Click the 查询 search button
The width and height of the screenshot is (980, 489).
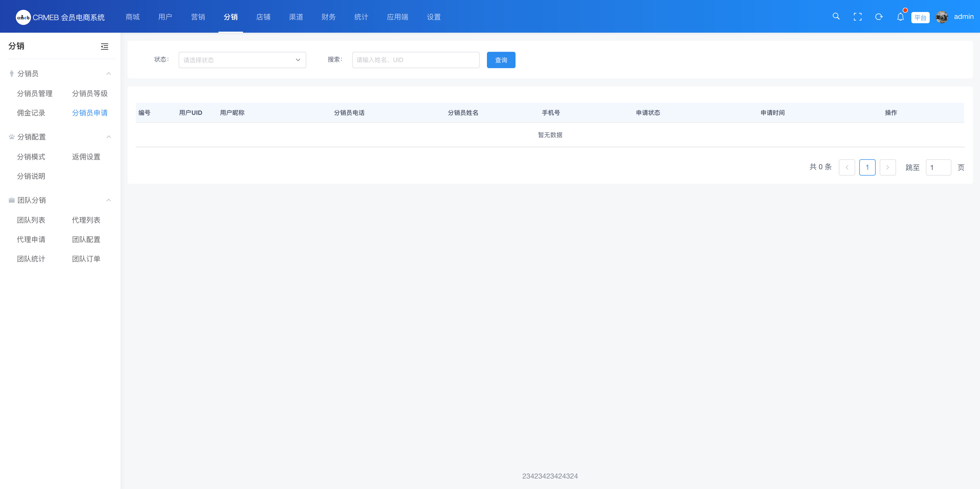[501, 60]
